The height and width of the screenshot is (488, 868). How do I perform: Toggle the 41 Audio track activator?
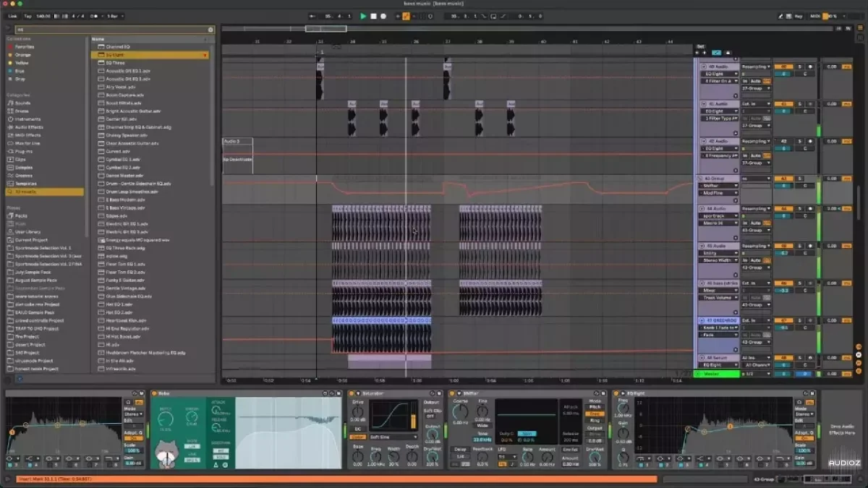pyautogui.click(x=783, y=104)
